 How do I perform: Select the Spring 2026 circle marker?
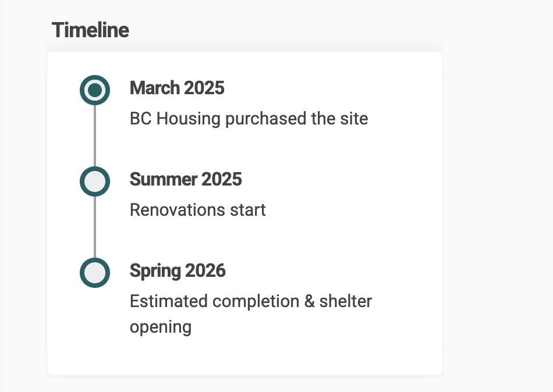pos(95,273)
